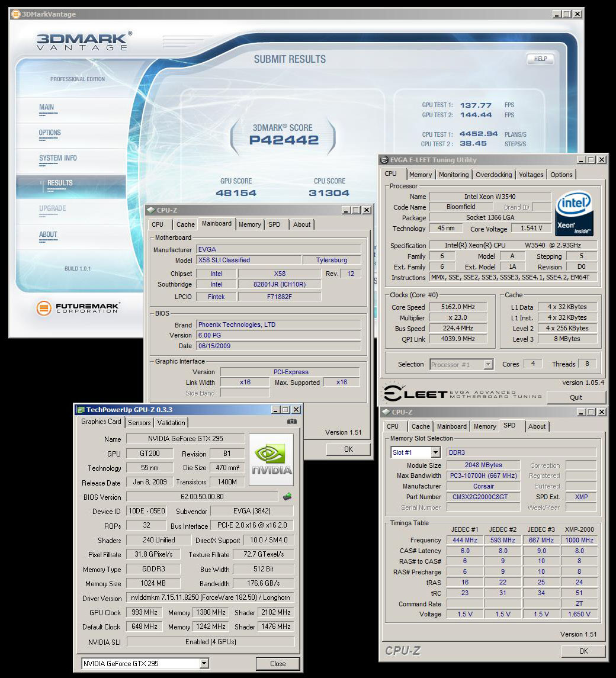Show the Voltages tab in E-LEET
The width and height of the screenshot is (616, 678).
(531, 175)
